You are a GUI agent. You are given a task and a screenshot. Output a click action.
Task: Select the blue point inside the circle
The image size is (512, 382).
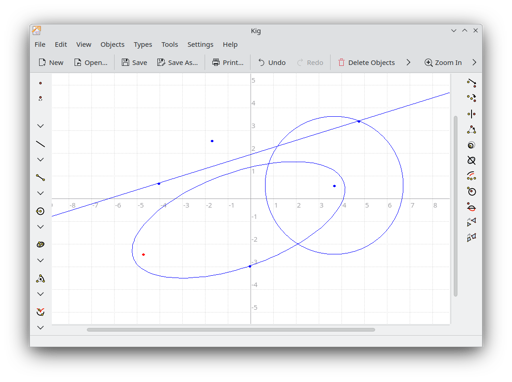pyautogui.click(x=334, y=186)
